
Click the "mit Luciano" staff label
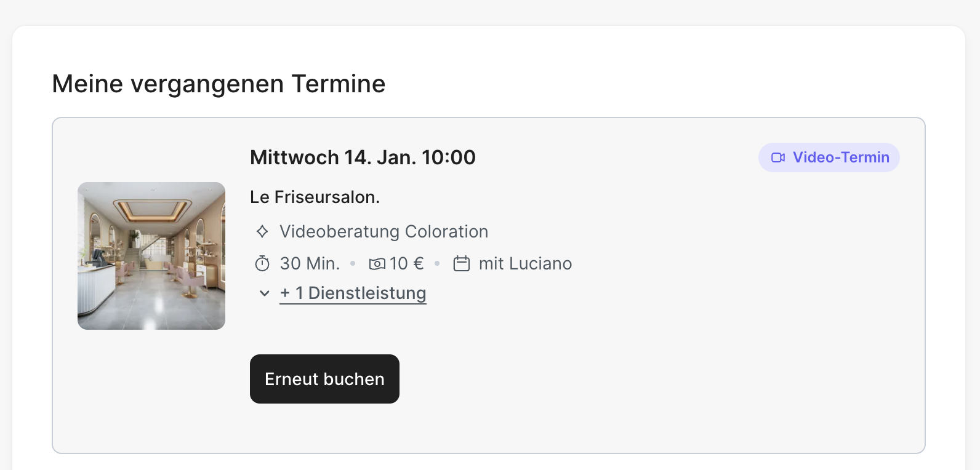coord(525,264)
